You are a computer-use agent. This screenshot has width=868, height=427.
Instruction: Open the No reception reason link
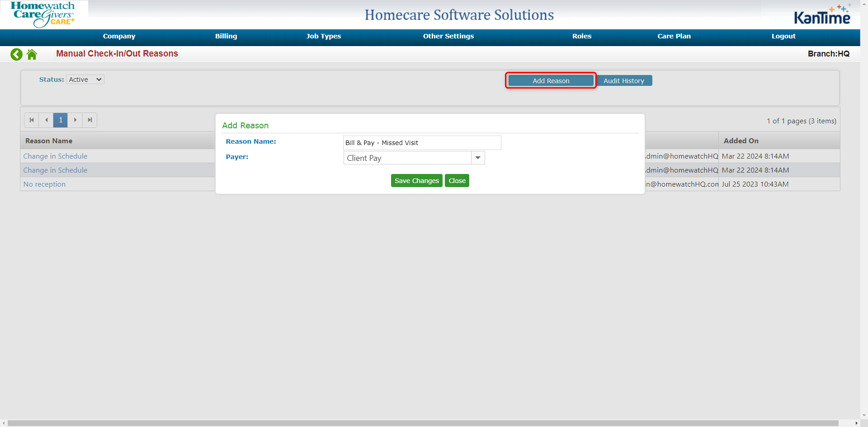tap(44, 184)
